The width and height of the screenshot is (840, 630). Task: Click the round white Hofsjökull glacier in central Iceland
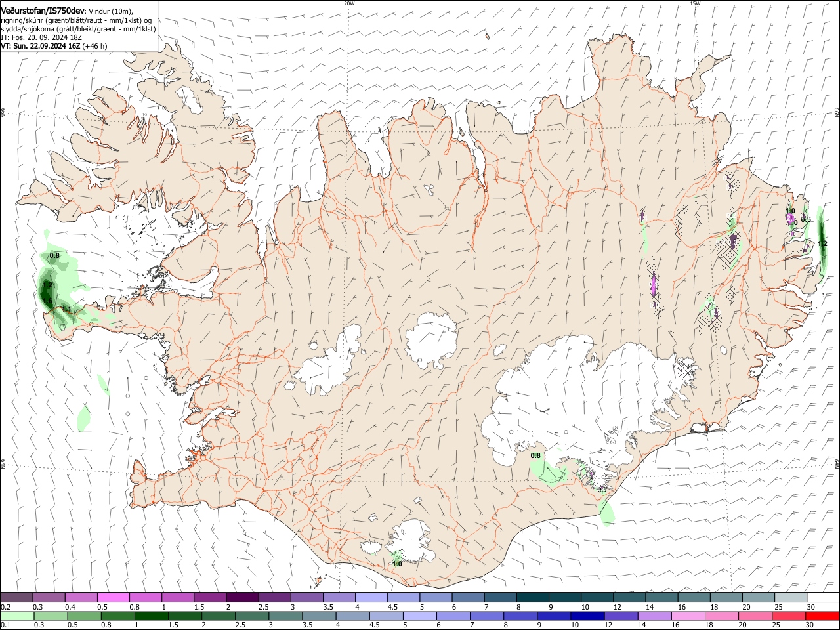[x=431, y=340]
